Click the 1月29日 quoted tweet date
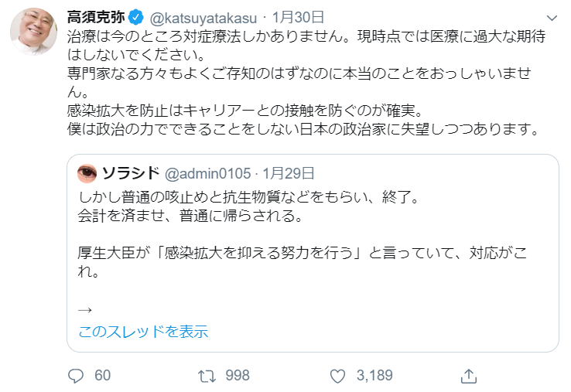The image size is (571, 392). [289, 172]
